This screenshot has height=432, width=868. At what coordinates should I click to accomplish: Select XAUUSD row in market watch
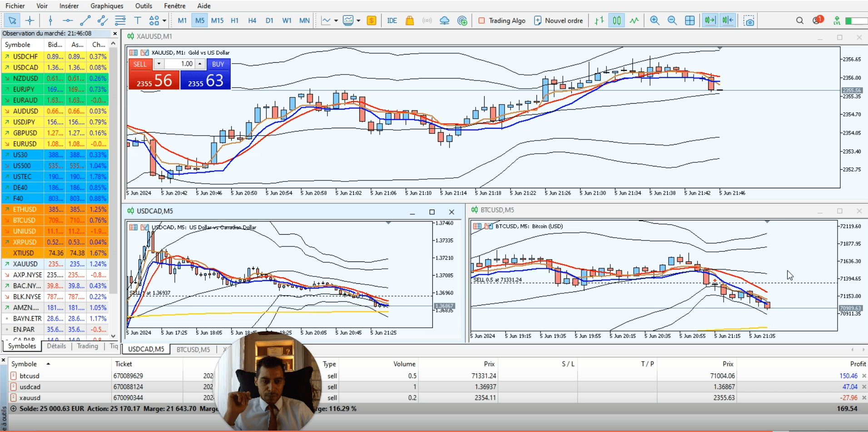(25, 264)
